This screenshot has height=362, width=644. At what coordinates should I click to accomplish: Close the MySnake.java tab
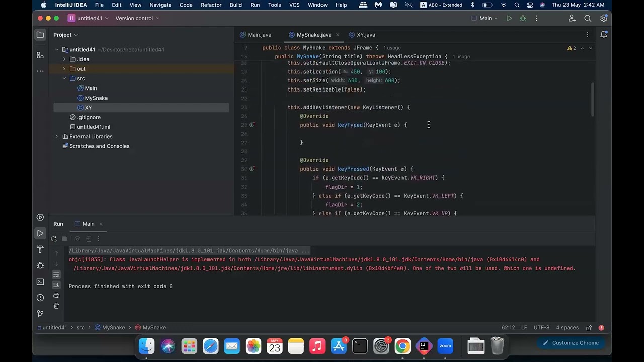click(x=338, y=35)
